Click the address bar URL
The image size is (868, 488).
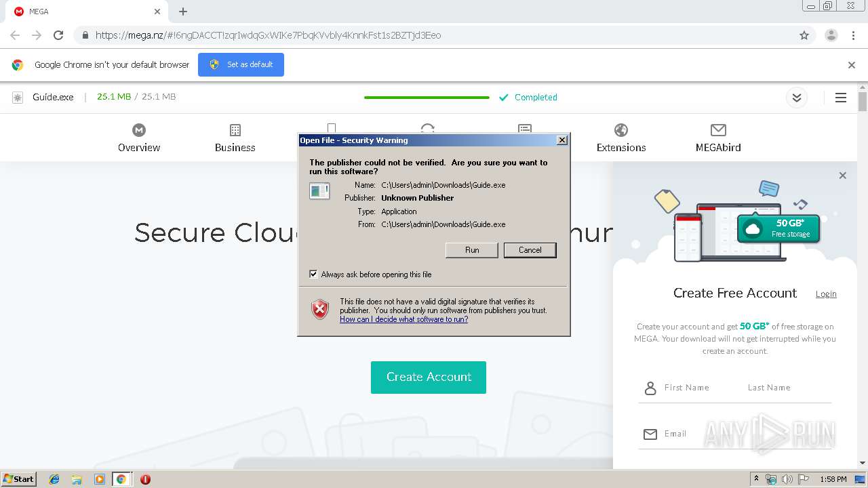[268, 35]
